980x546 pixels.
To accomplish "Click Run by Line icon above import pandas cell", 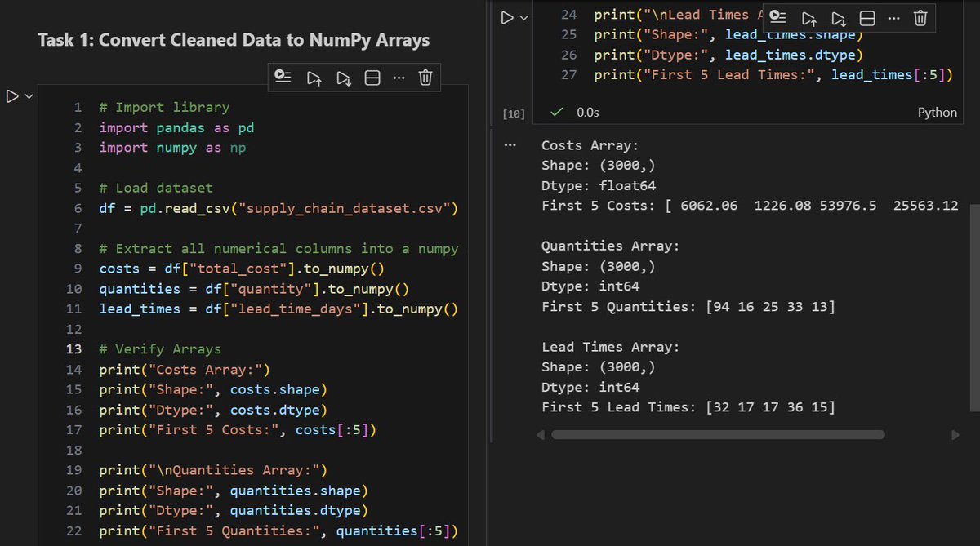I will coord(283,78).
